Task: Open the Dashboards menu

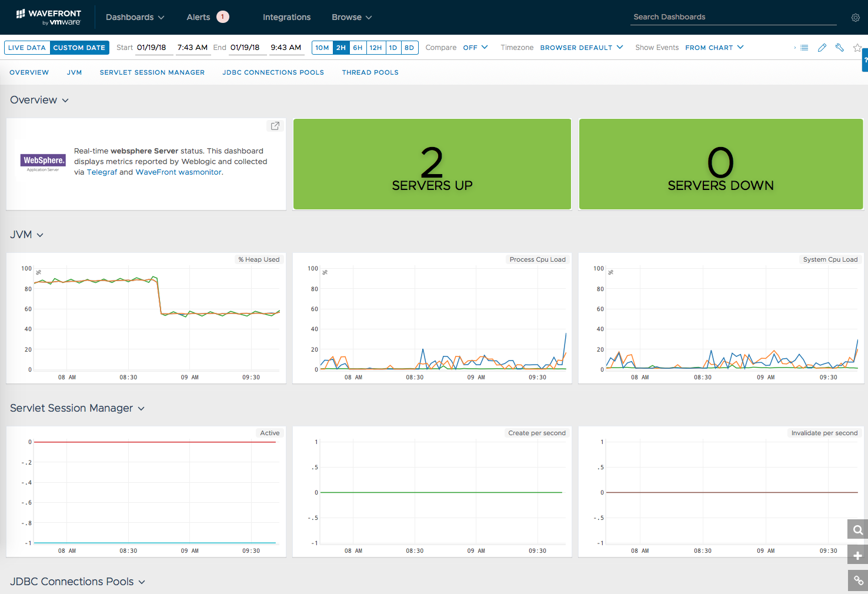Action: [135, 17]
